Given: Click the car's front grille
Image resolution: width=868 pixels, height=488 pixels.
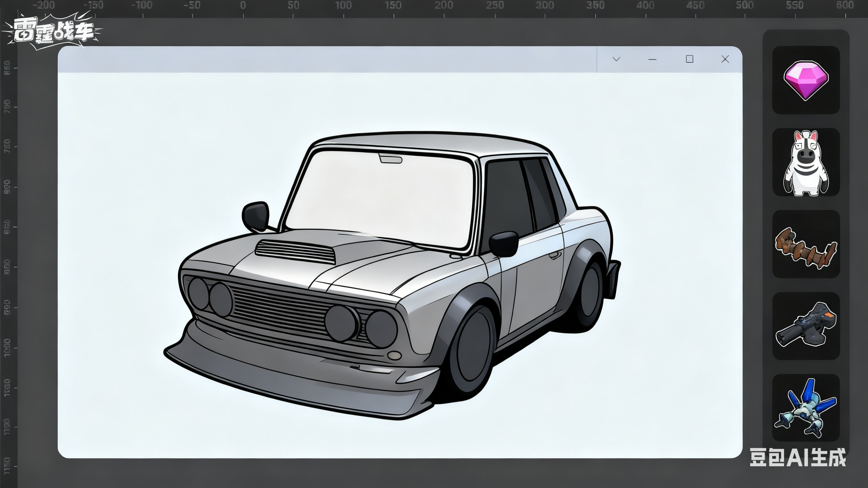Looking at the screenshot, I should pos(280,308).
